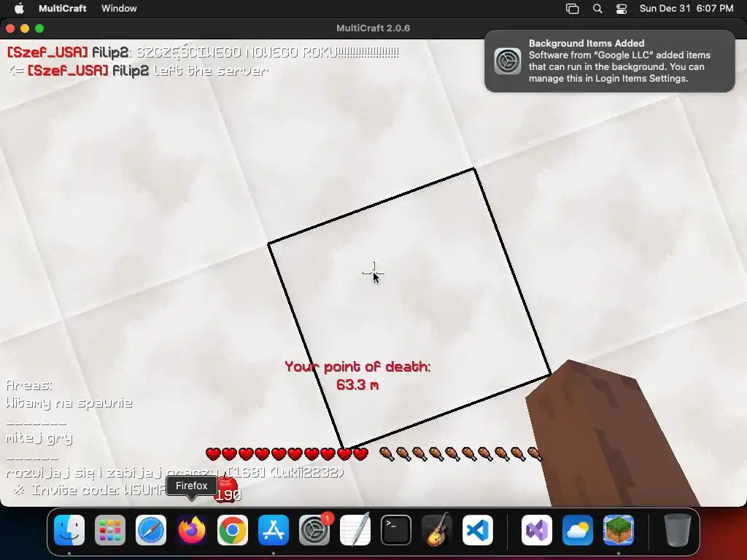Open the Apple menu
Image resolution: width=747 pixels, height=560 pixels.
pyautogui.click(x=19, y=8)
